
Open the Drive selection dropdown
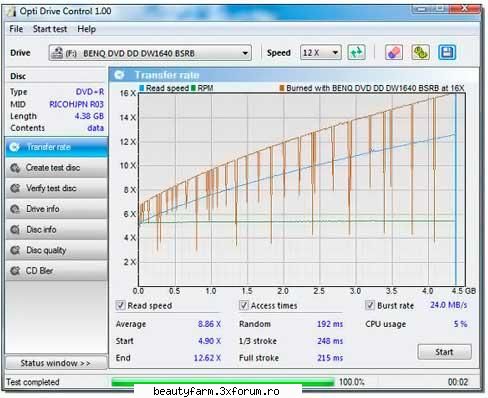click(150, 53)
